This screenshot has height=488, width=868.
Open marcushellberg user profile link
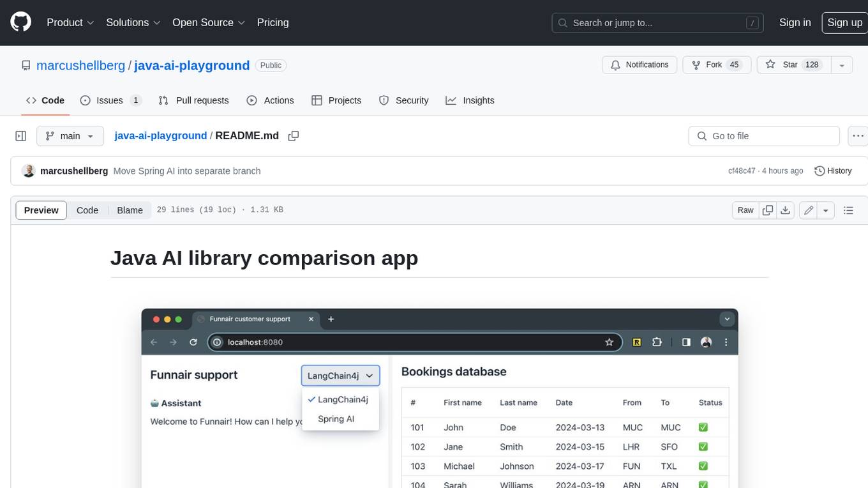coord(81,65)
